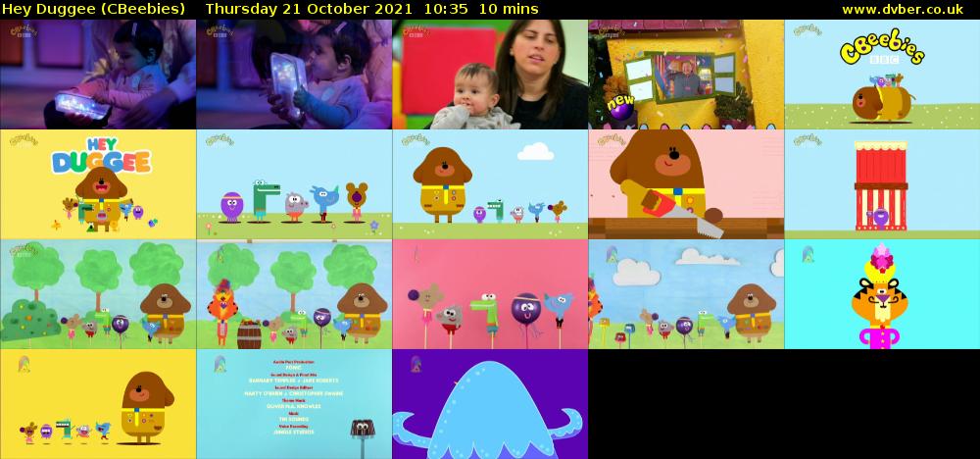Open thumbnail with yellow house and new badge
Viewport: 980px width, 459px height.
[x=686, y=75]
